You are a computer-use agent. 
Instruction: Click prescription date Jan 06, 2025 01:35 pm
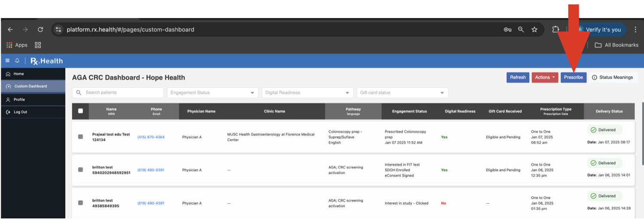tap(542, 206)
